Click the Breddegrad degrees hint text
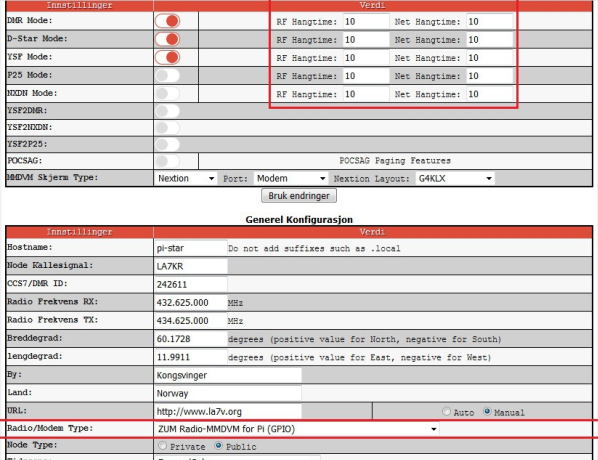598x460 pixels. tap(364, 339)
